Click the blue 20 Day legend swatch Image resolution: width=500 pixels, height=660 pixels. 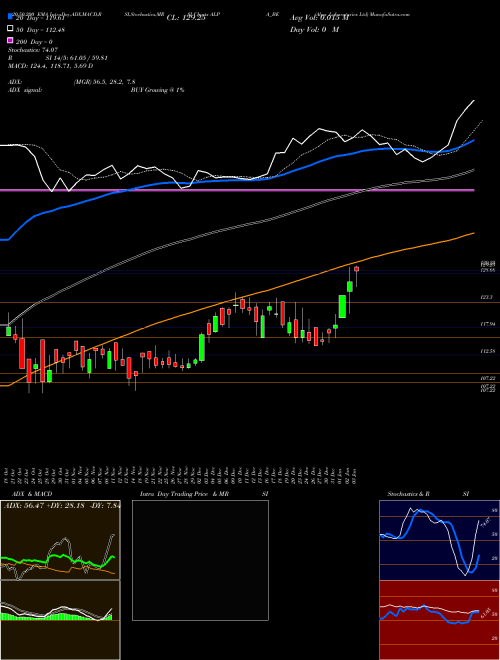(x=10, y=17)
